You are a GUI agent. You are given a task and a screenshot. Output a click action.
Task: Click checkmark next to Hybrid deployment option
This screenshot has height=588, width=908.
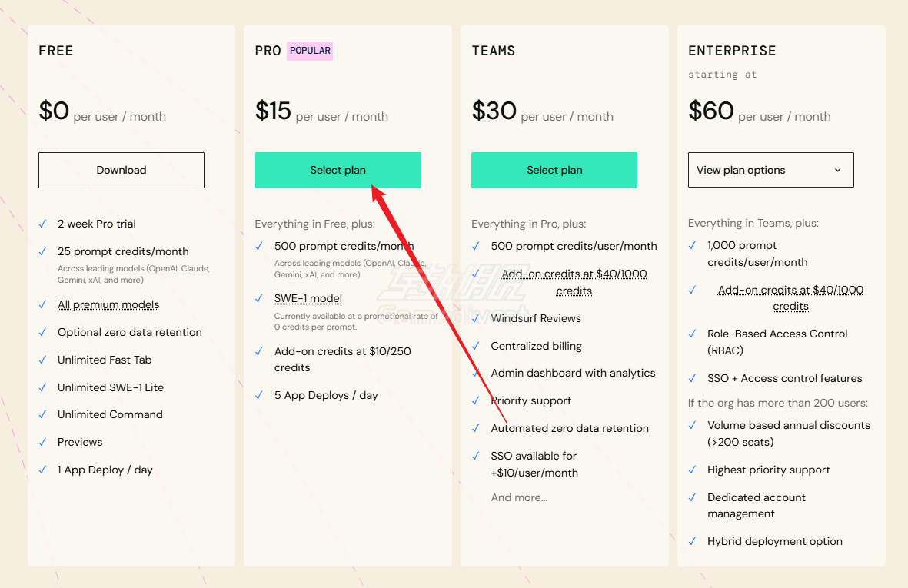692,542
